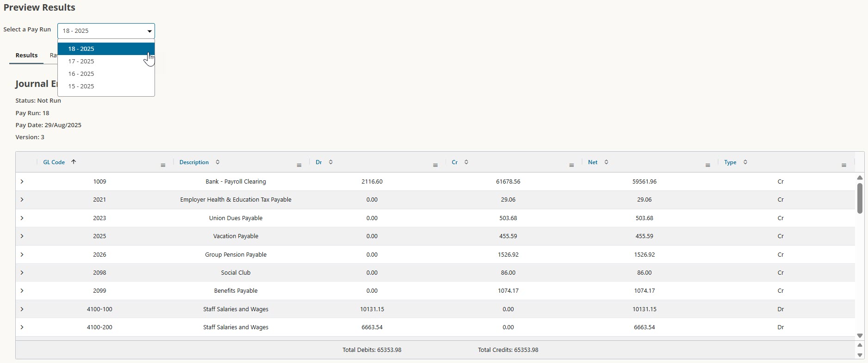Click the 61678.56 credit value
Screen dimensions: 868x363
click(508, 182)
